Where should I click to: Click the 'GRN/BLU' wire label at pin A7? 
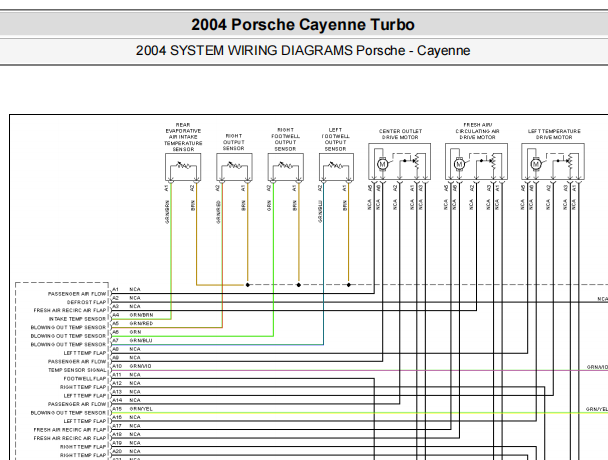coord(141,341)
